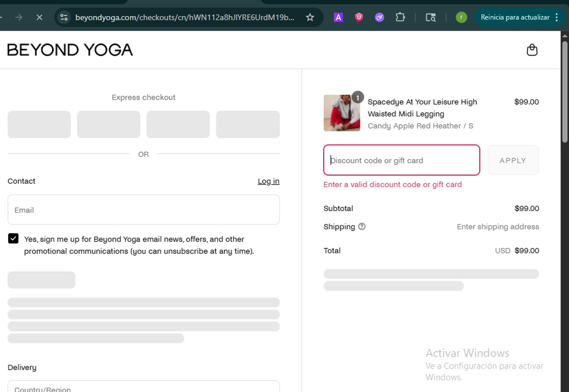569x392 pixels.
Task: Focus the discount code or gift card field
Action: pyautogui.click(x=402, y=160)
